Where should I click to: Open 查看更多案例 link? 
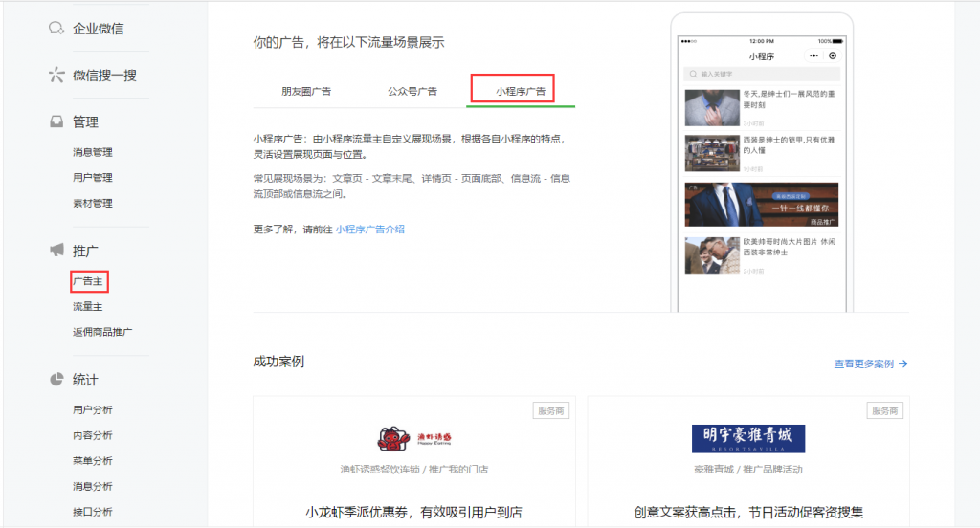click(863, 363)
